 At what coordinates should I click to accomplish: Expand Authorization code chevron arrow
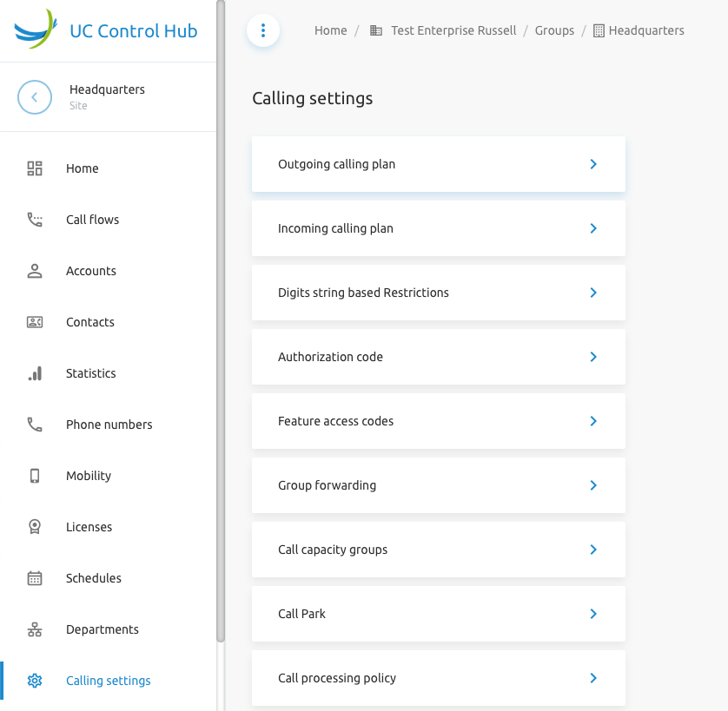click(x=593, y=357)
